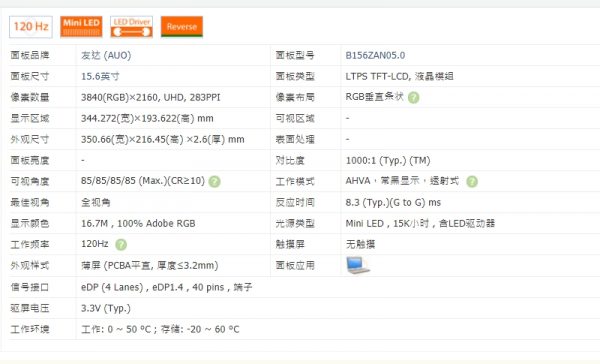The width and height of the screenshot is (600, 364).
Task: Click help icon next to 120Hz frequency value
Action: pos(121,245)
